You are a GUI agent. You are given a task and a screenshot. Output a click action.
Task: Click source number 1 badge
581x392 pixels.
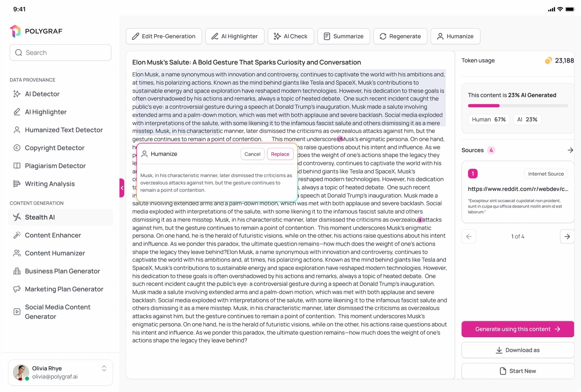pyautogui.click(x=473, y=174)
